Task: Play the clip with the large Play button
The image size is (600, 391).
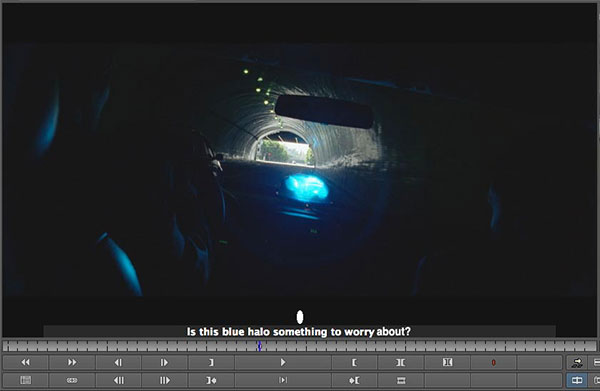Action: click(283, 362)
